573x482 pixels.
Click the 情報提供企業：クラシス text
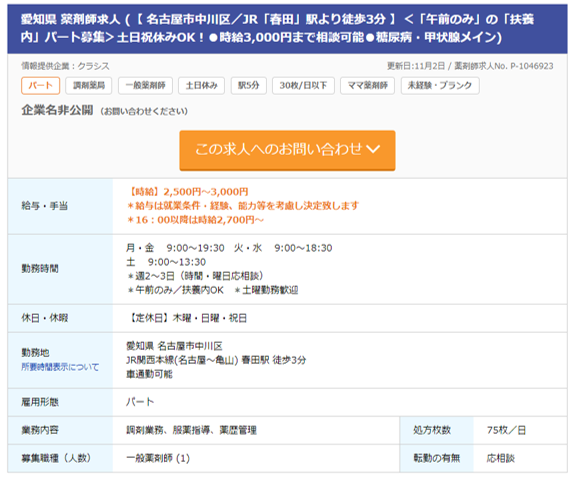65,66
